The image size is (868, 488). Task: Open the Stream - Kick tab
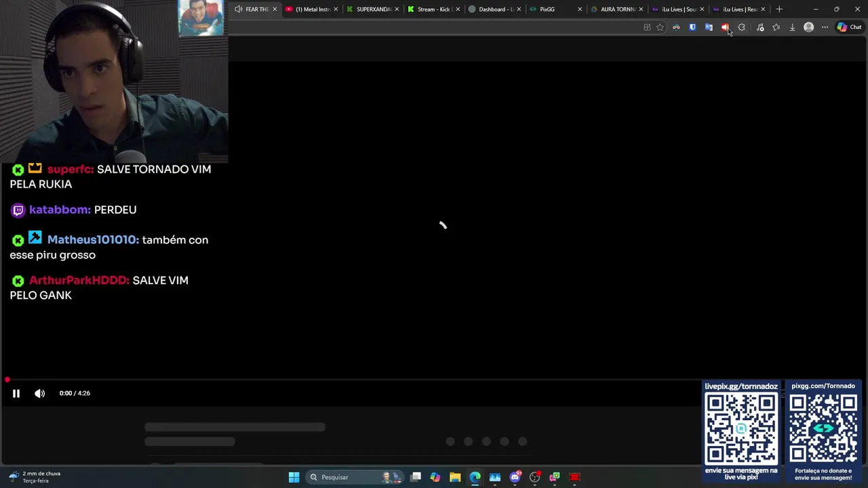coord(435,9)
